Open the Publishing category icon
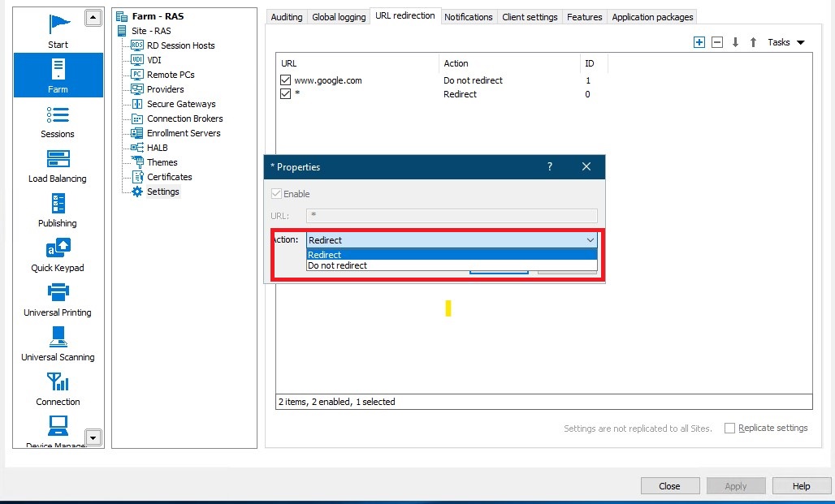Image resolution: width=835 pixels, height=504 pixels. tap(58, 204)
